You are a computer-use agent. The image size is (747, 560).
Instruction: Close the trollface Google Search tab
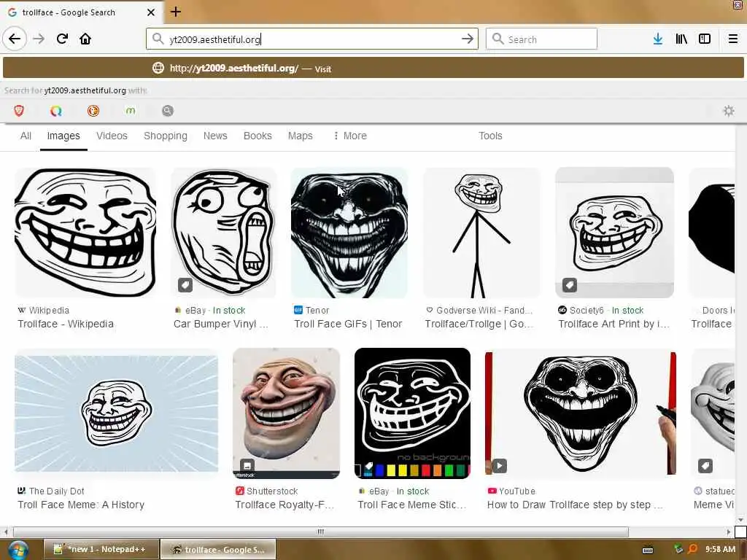151,12
